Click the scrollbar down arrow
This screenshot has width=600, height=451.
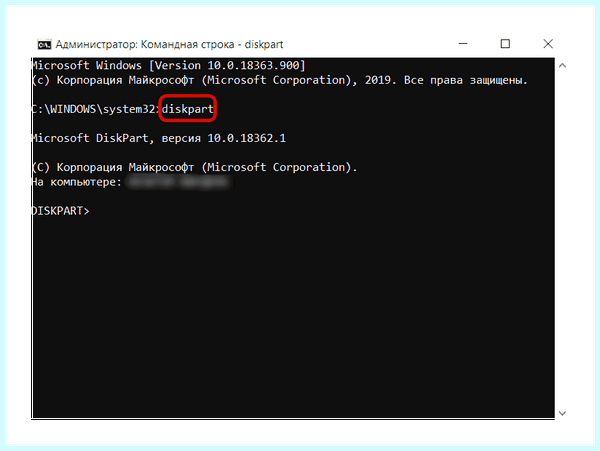(x=562, y=413)
